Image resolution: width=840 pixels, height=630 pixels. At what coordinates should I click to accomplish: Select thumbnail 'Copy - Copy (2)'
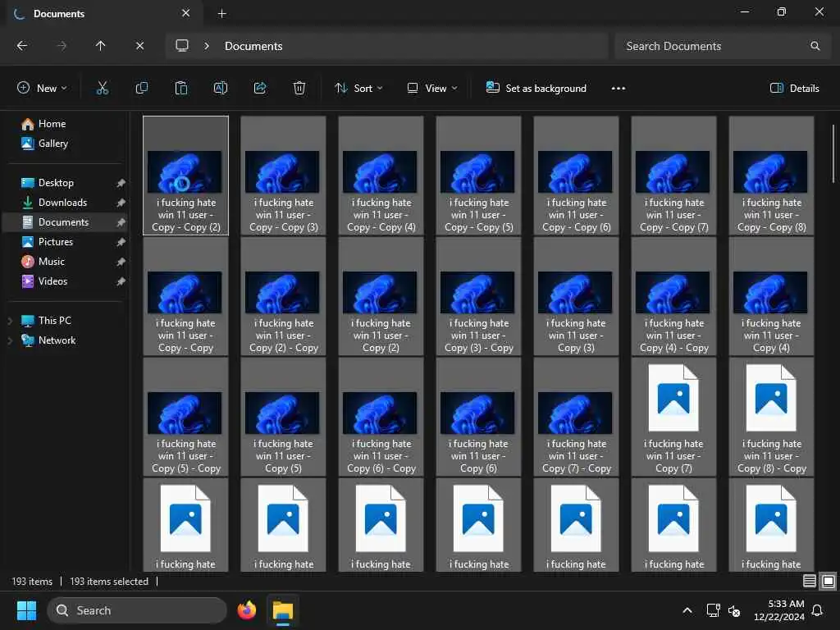tap(186, 176)
